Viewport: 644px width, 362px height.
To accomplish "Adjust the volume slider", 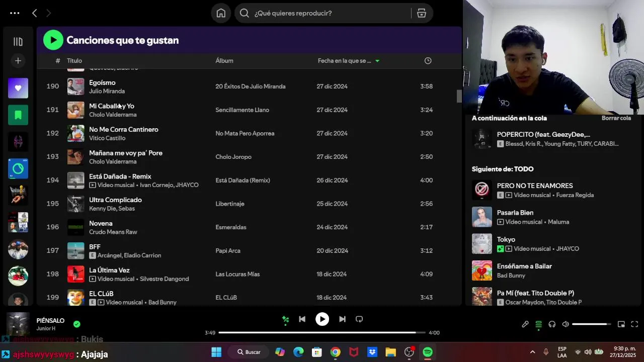I will (x=592, y=324).
